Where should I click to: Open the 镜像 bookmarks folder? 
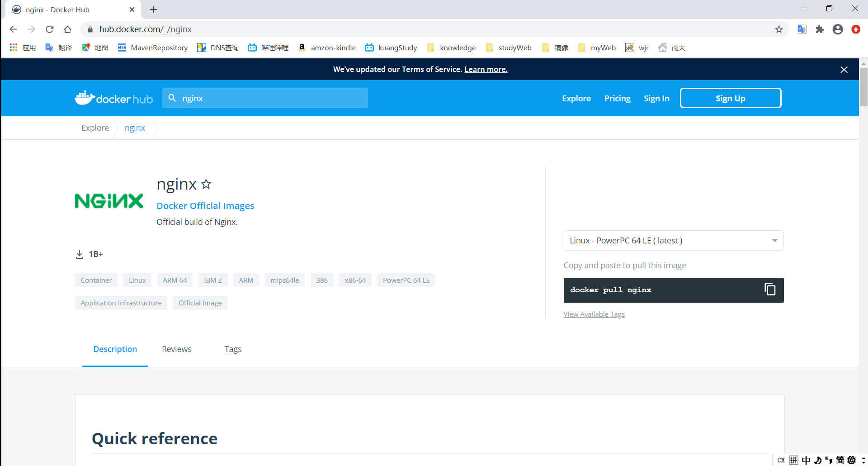coord(555,48)
